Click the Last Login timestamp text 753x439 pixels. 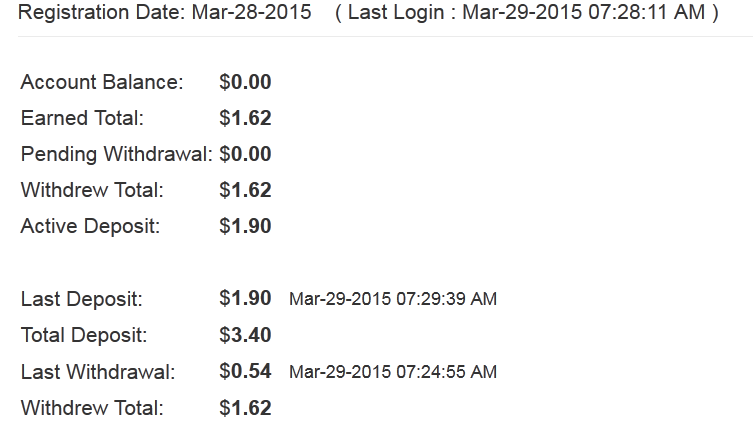point(527,15)
